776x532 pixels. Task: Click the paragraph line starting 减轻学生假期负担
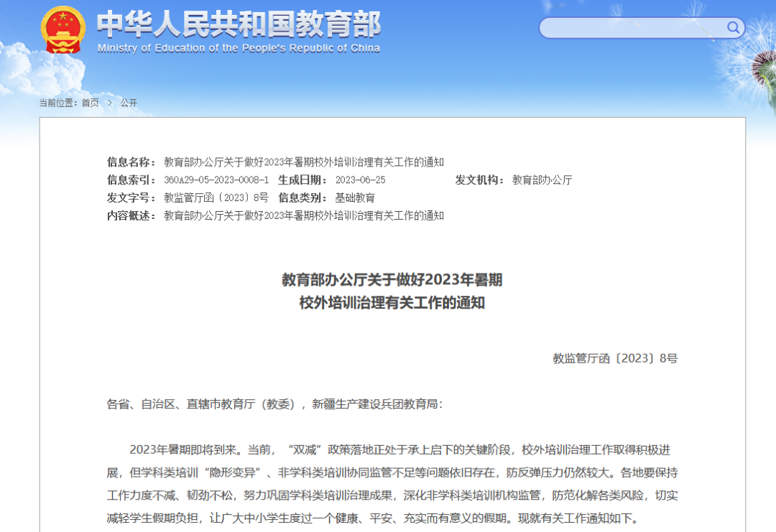point(374,518)
